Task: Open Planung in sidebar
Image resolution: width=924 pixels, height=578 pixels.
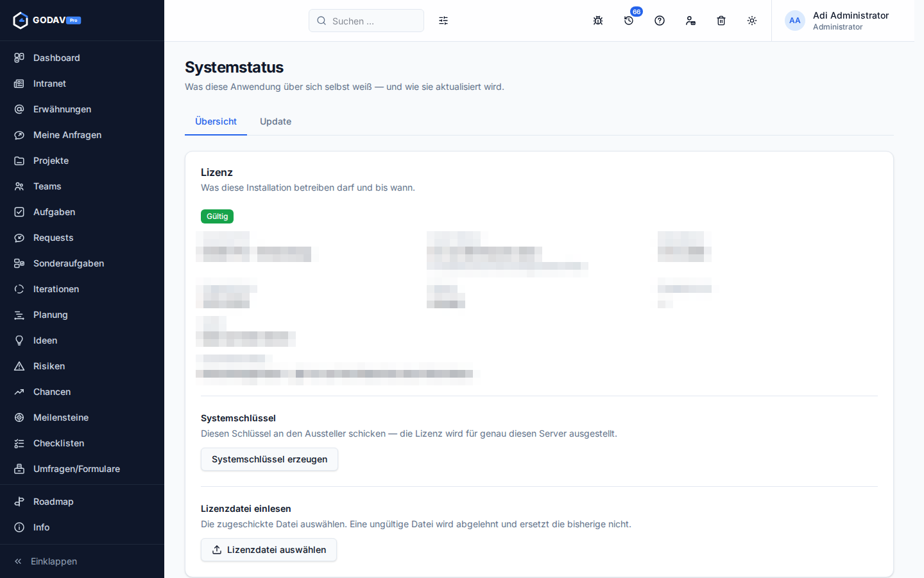Action: [82, 315]
